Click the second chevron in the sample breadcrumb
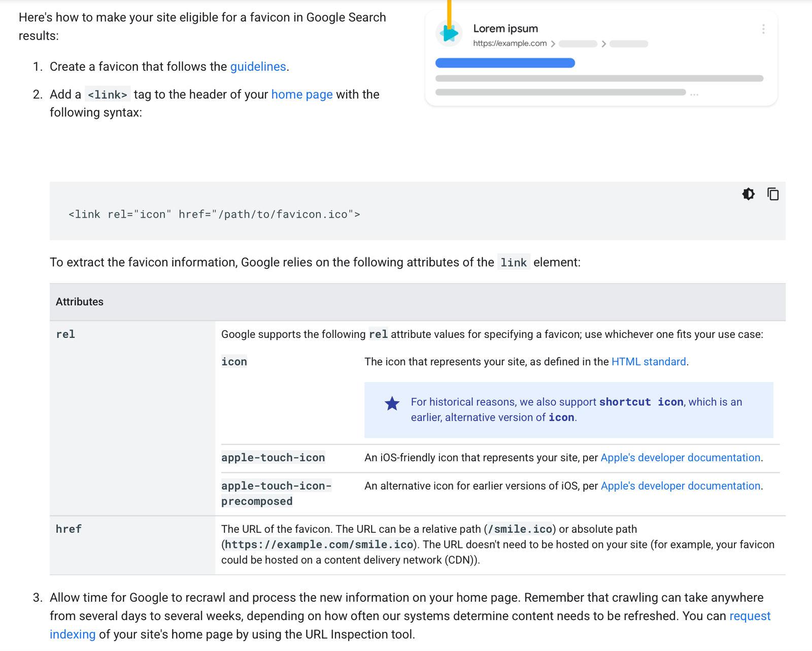The width and height of the screenshot is (812, 651). tap(603, 44)
